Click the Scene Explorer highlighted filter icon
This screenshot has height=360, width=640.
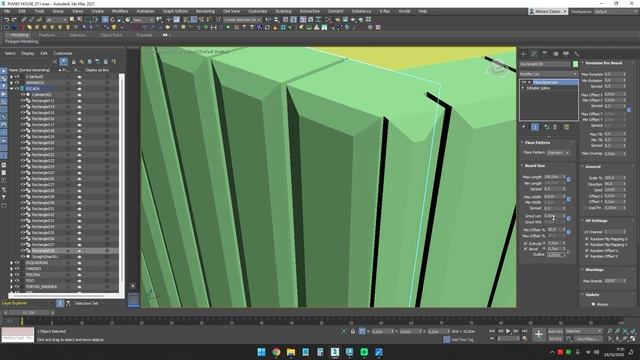64,62
